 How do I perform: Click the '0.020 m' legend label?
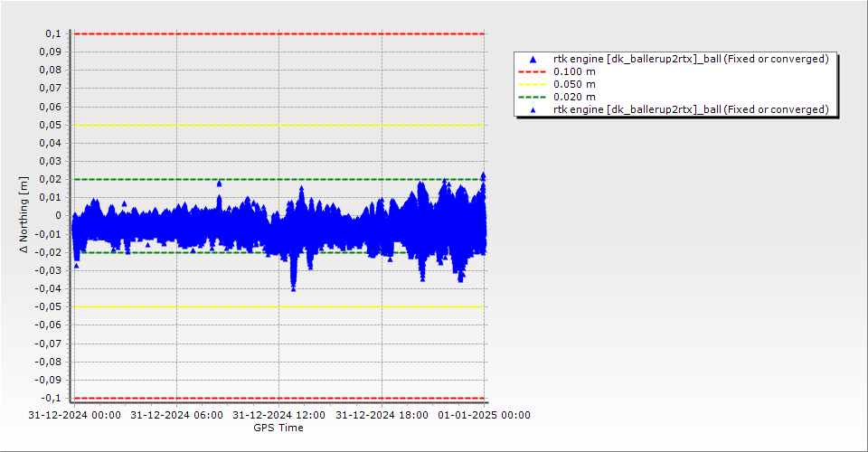574,98
